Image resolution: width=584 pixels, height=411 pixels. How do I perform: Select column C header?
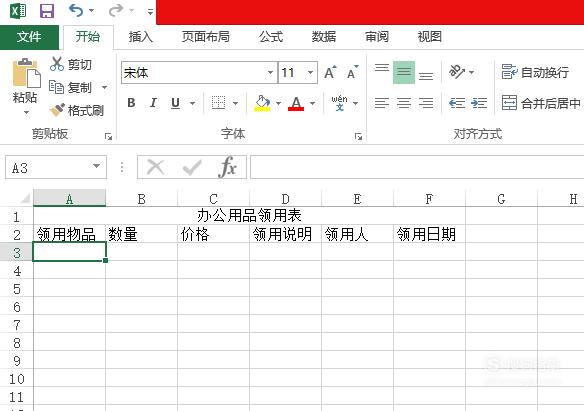pos(213,199)
